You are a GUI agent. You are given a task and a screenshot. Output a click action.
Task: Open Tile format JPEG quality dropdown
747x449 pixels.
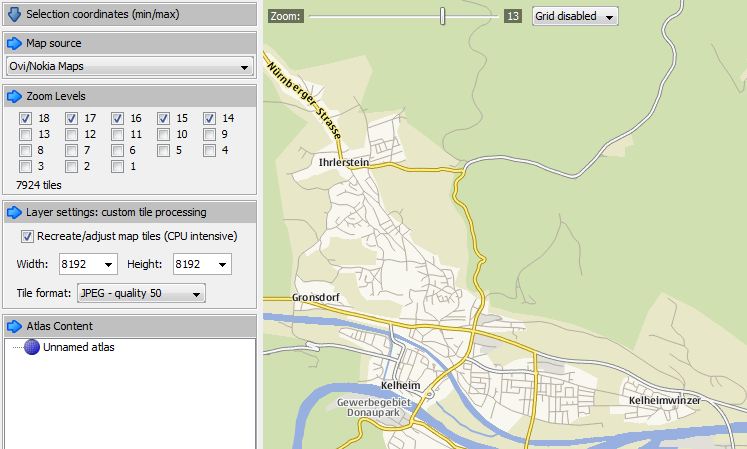[x=141, y=293]
